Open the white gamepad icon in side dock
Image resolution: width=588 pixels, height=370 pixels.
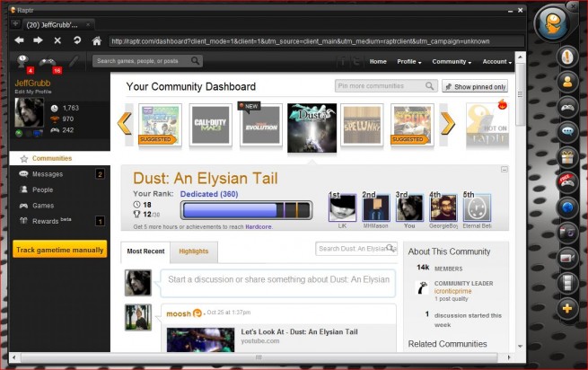coord(567,108)
